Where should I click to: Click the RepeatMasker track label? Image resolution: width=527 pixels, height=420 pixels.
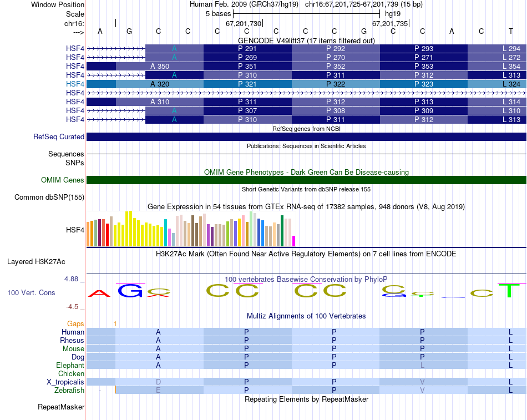tap(61, 407)
